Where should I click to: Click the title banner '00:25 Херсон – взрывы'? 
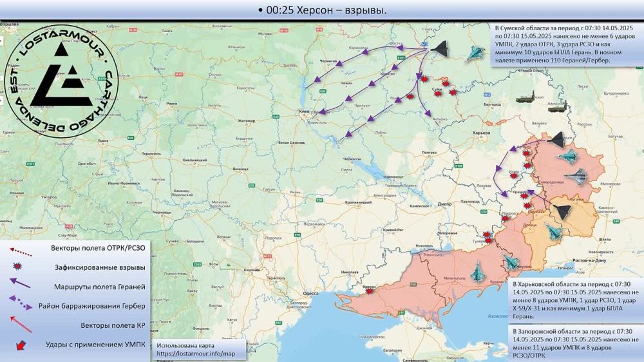point(322,10)
